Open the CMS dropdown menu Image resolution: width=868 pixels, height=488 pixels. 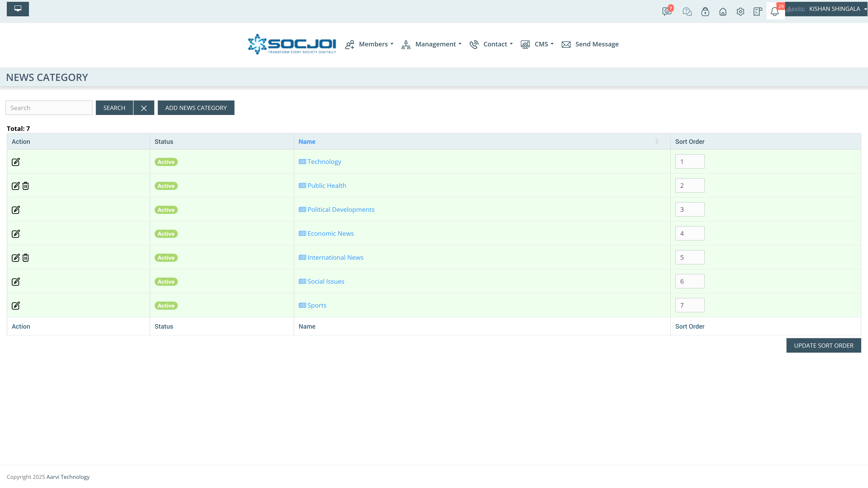tap(537, 44)
